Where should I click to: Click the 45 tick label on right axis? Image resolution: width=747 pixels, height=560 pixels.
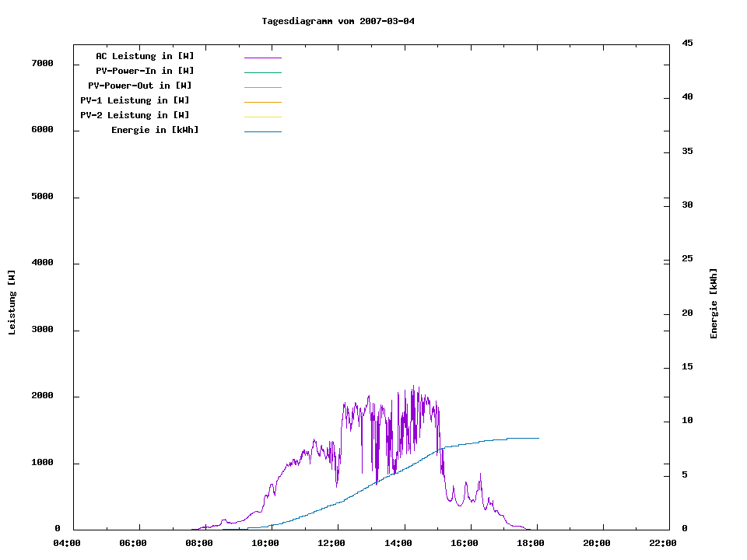[x=687, y=43]
